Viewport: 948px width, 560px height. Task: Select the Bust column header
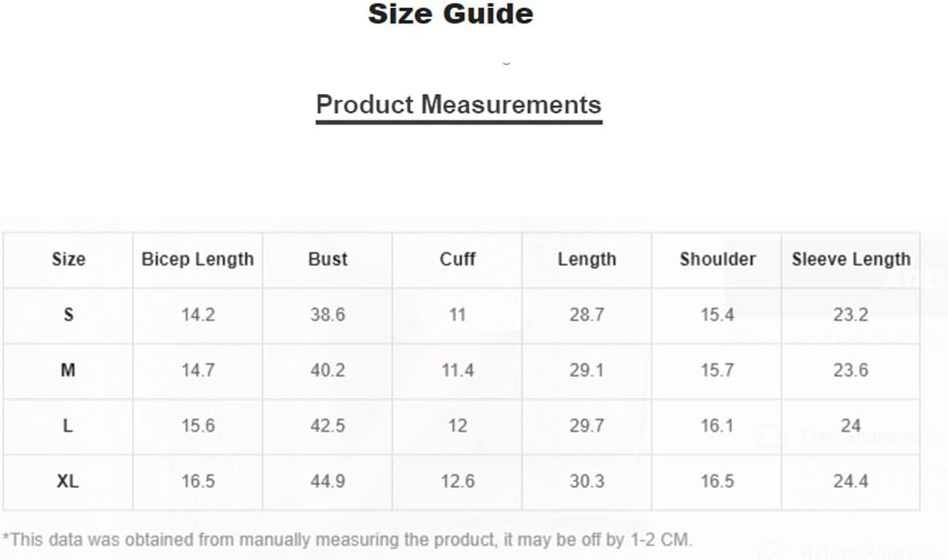coord(328,260)
